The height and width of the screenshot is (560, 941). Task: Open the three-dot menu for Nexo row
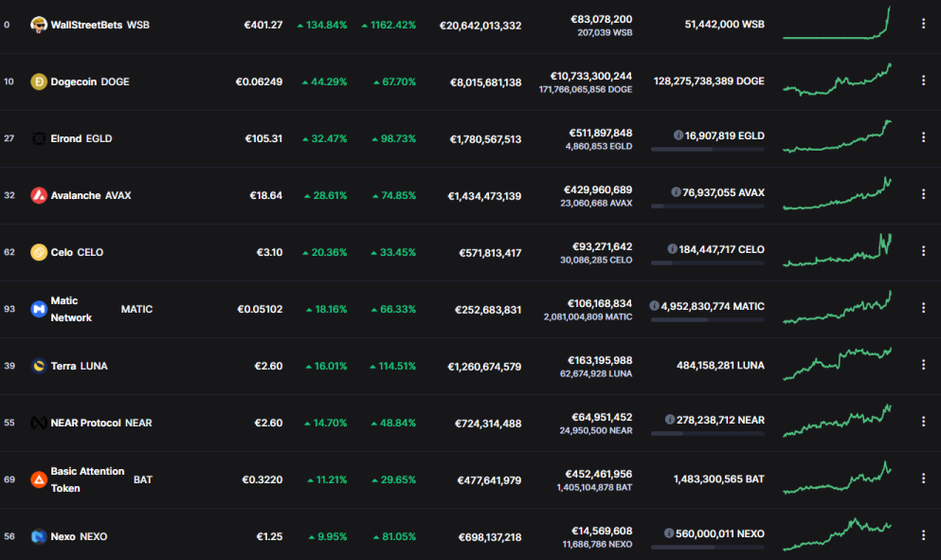point(923,534)
